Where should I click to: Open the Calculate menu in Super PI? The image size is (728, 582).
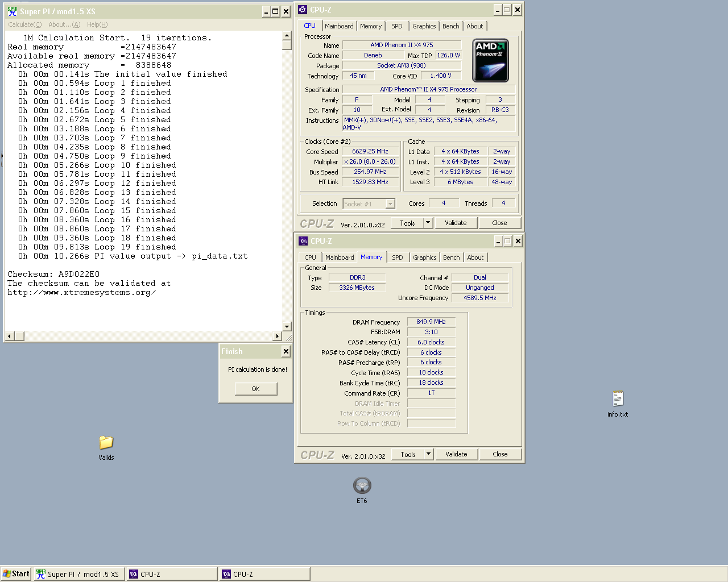(25, 24)
